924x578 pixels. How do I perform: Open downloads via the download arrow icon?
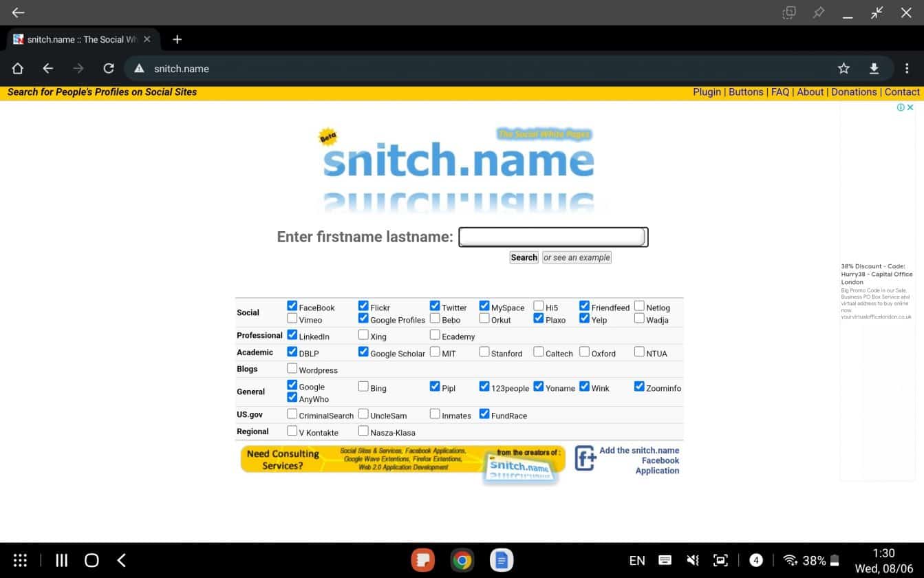pos(874,68)
